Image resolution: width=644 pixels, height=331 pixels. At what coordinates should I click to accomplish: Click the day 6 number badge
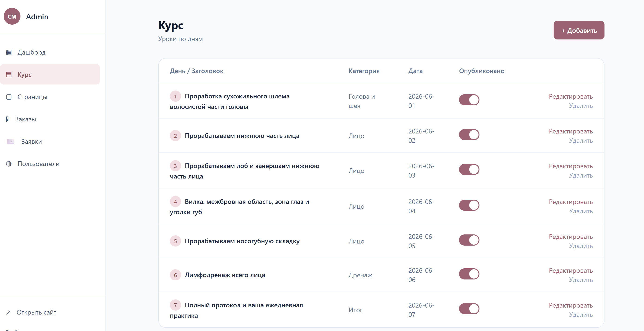pyautogui.click(x=175, y=275)
